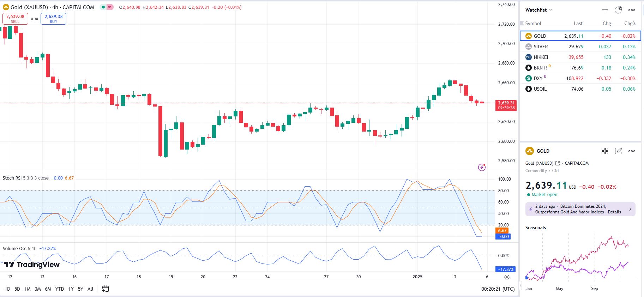The width and height of the screenshot is (644, 297).
Task: Open the Watchlist three-dots settings menu
Action: pos(632,10)
